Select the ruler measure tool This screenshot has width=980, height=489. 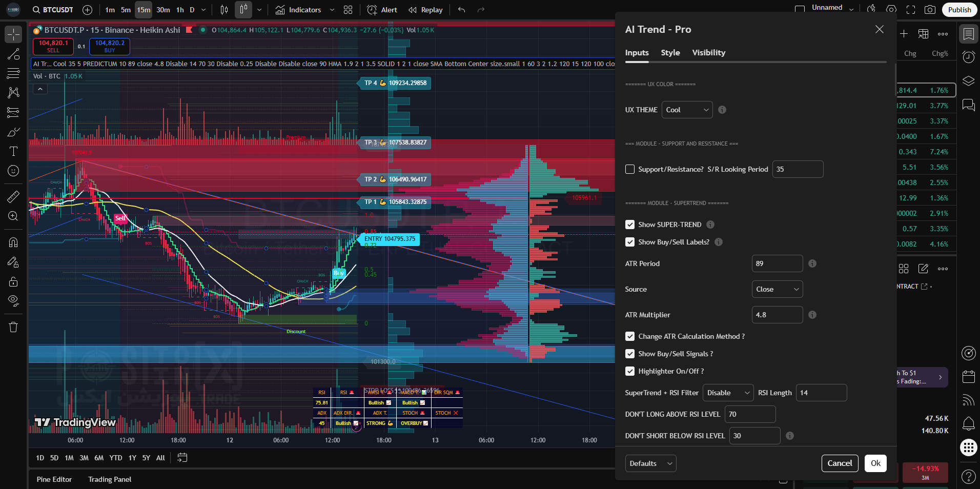pyautogui.click(x=13, y=196)
